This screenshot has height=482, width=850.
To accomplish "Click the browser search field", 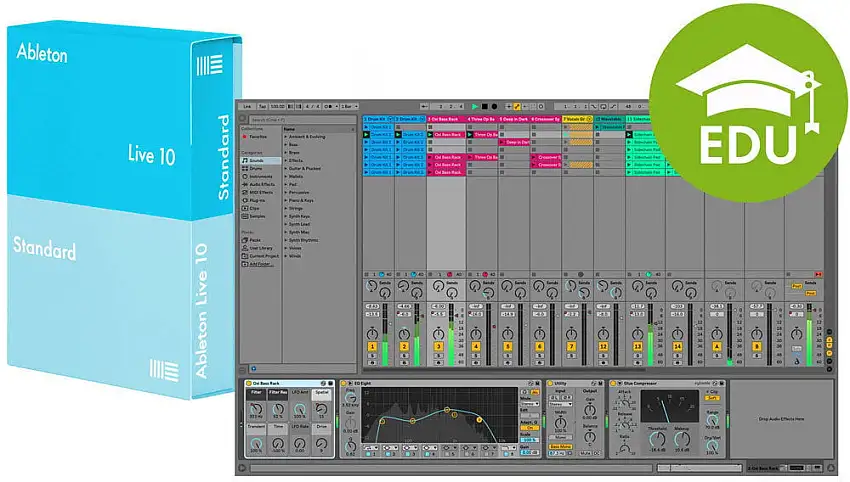I will pyautogui.click(x=302, y=119).
